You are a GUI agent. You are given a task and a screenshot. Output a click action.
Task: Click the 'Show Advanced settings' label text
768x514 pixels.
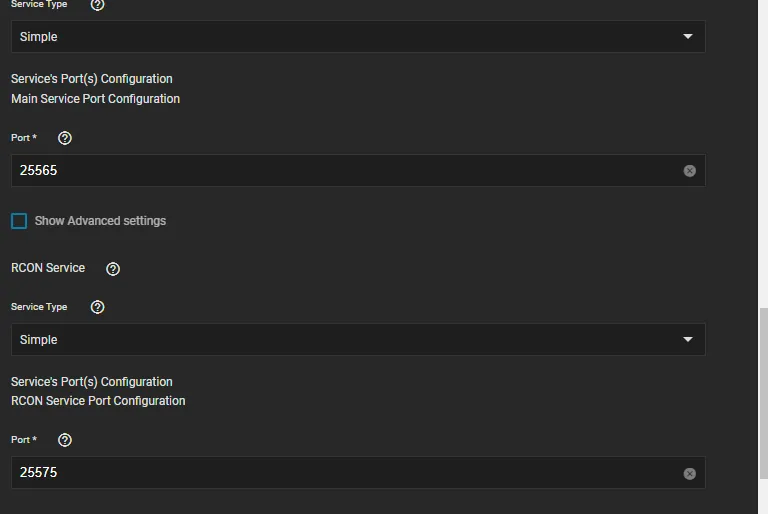100,221
